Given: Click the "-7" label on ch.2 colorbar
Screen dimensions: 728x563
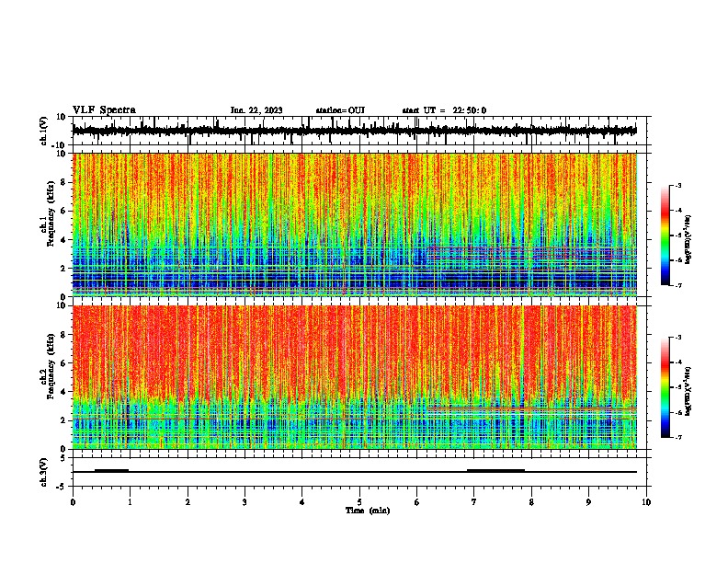Looking at the screenshot, I should point(677,437).
